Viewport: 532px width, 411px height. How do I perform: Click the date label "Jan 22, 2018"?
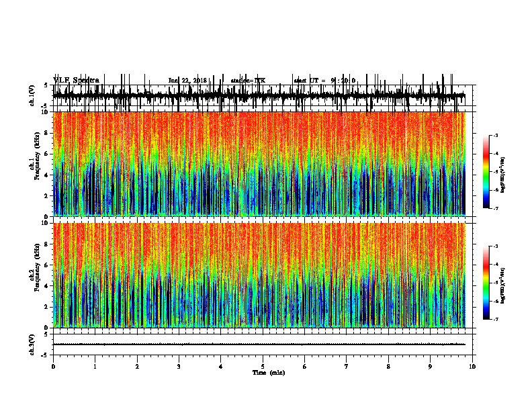pos(187,81)
